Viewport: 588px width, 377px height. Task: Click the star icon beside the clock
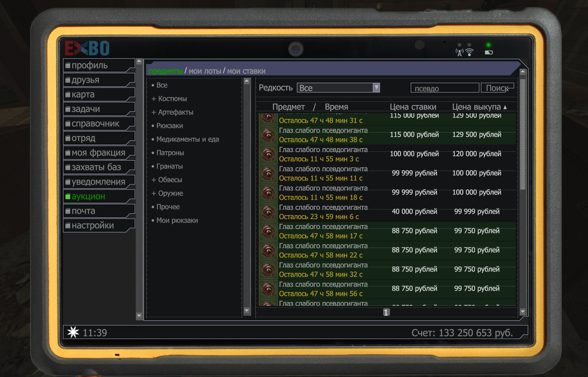point(73,333)
